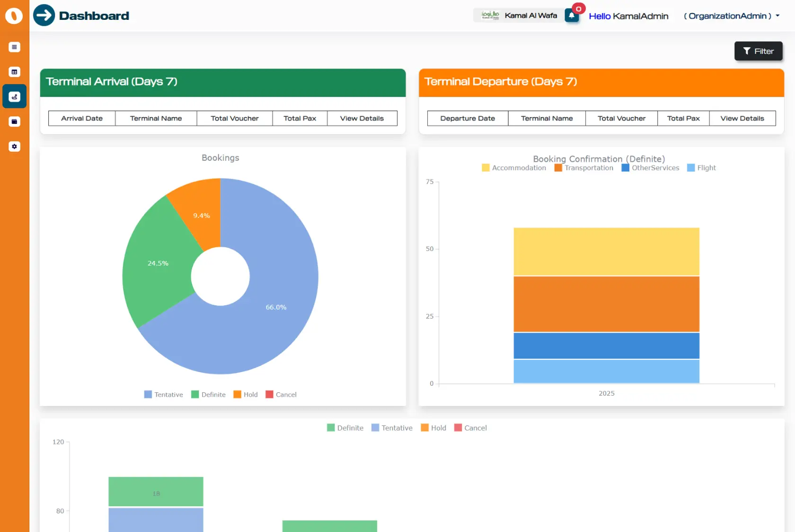Select the wallet icon in the sidebar
The image size is (795, 532).
pyautogui.click(x=14, y=122)
